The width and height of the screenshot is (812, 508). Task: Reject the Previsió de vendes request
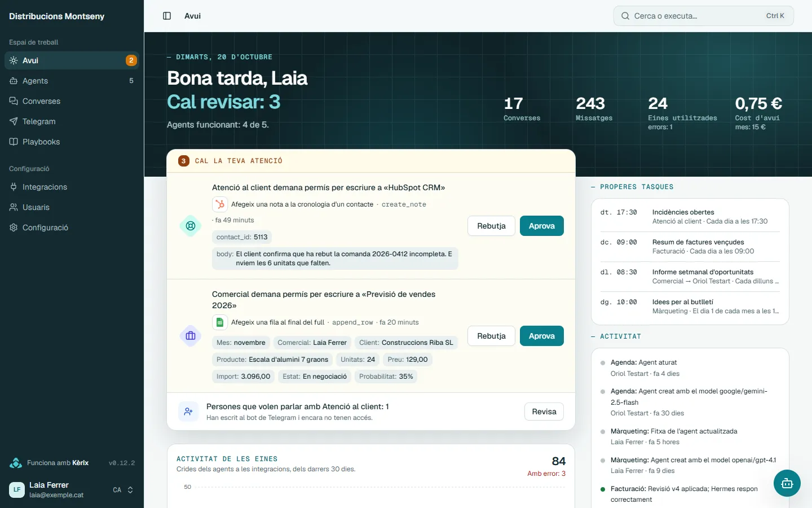point(491,336)
